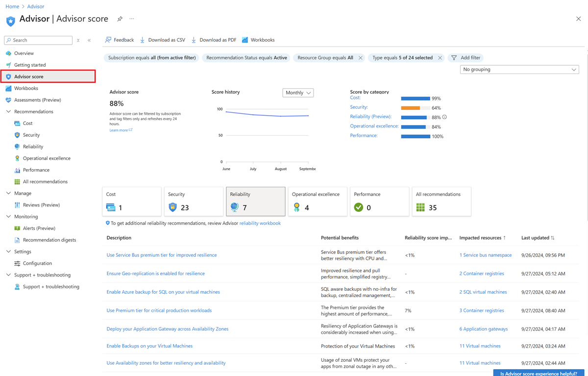The image size is (588, 376).
Task: Open the Operational excellence card
Action: pos(318,201)
